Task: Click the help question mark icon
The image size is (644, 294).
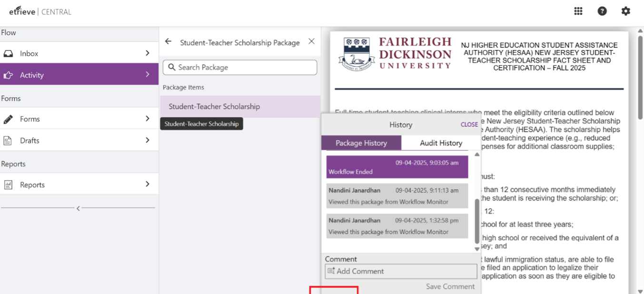Action: click(602, 11)
